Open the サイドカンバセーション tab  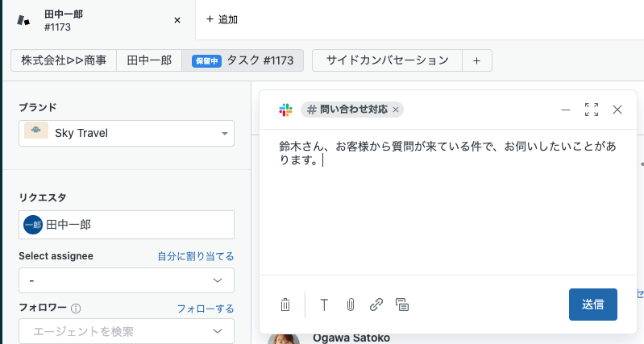[387, 60]
